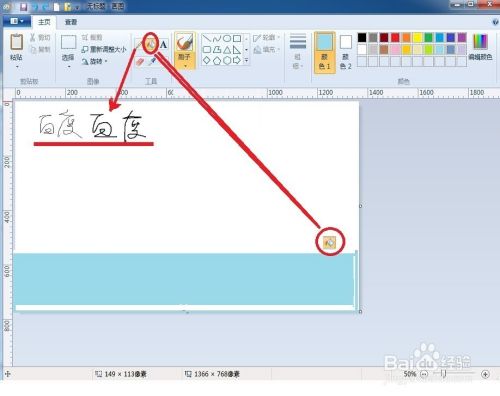Choose the Right arrow shape
Viewport: 500px width, 396px height.
[237, 60]
